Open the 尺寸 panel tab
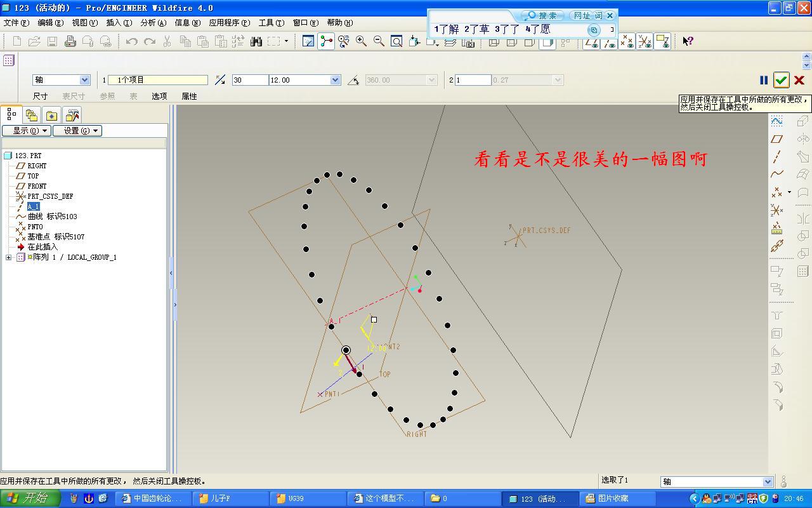The image size is (812, 508). pos(40,97)
